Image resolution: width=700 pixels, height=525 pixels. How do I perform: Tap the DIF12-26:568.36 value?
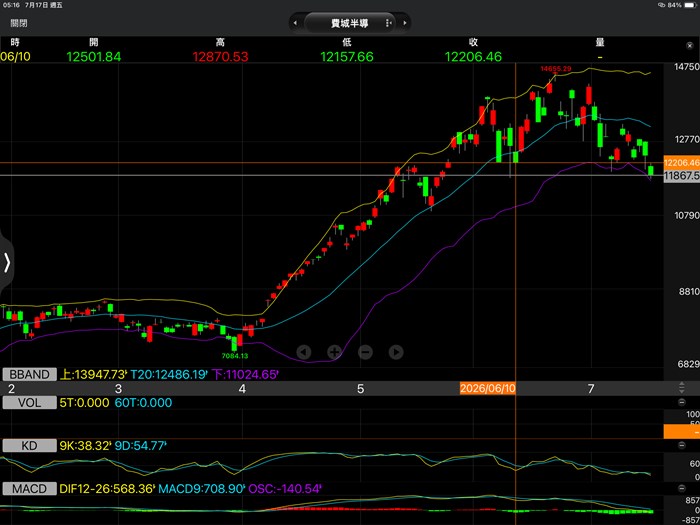tap(108, 489)
